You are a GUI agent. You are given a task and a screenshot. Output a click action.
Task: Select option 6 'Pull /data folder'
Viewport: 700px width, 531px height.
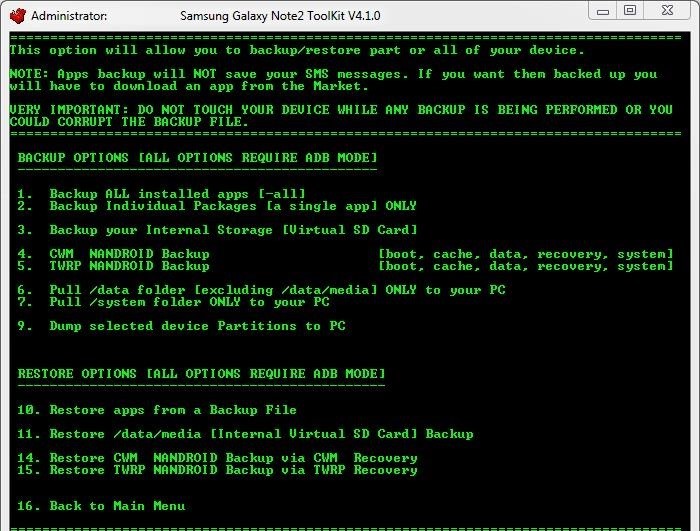[x=261, y=290]
